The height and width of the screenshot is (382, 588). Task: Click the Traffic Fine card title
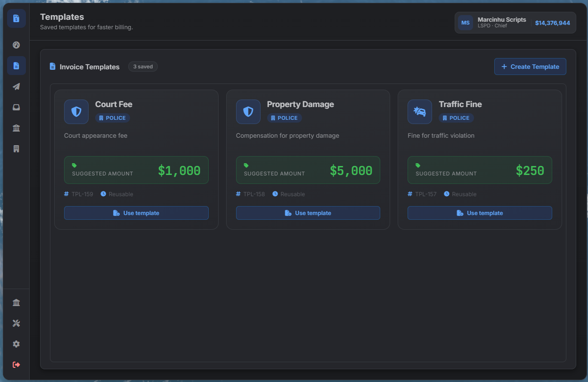(460, 104)
